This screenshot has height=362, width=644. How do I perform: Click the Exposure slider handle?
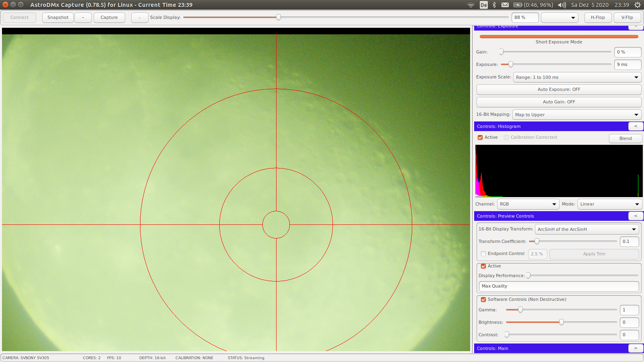(511, 64)
